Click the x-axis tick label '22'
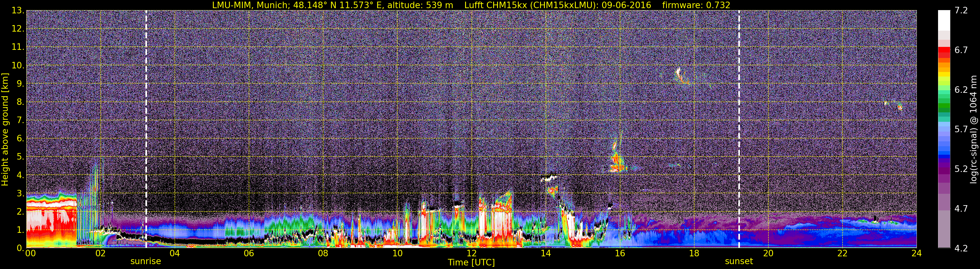This screenshot has height=269, width=980. pyautogui.click(x=842, y=253)
